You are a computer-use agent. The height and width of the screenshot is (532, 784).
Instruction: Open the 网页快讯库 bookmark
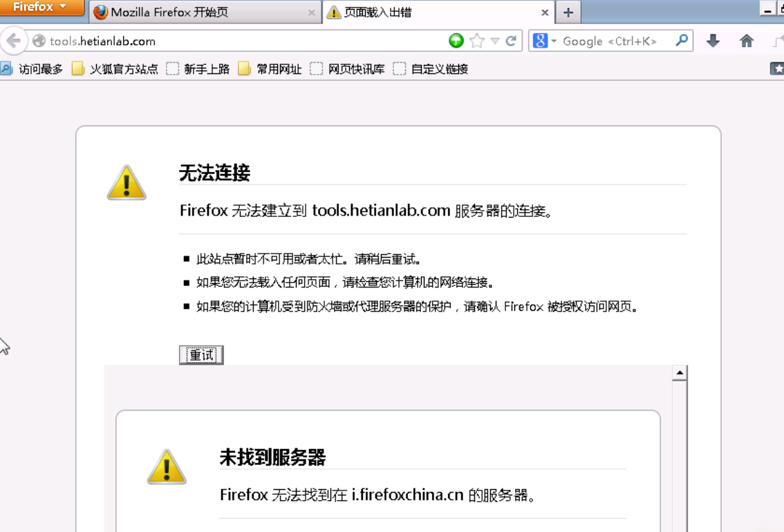point(348,69)
